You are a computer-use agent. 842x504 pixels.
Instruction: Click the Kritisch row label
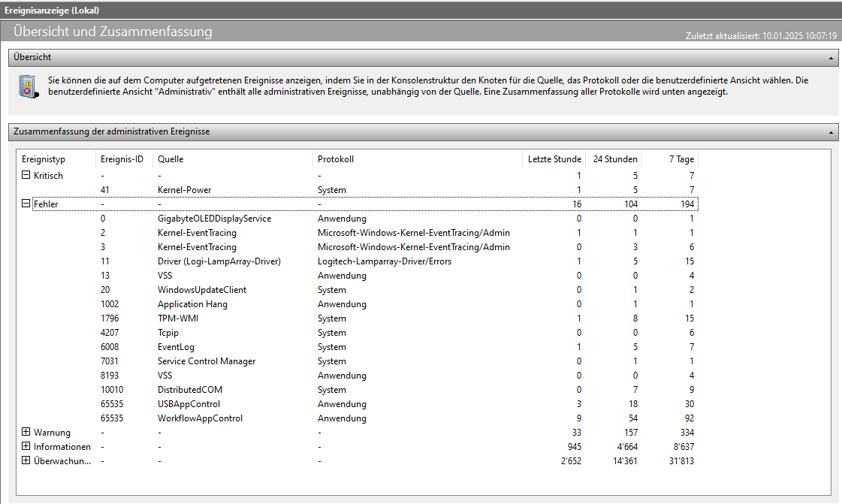point(48,176)
